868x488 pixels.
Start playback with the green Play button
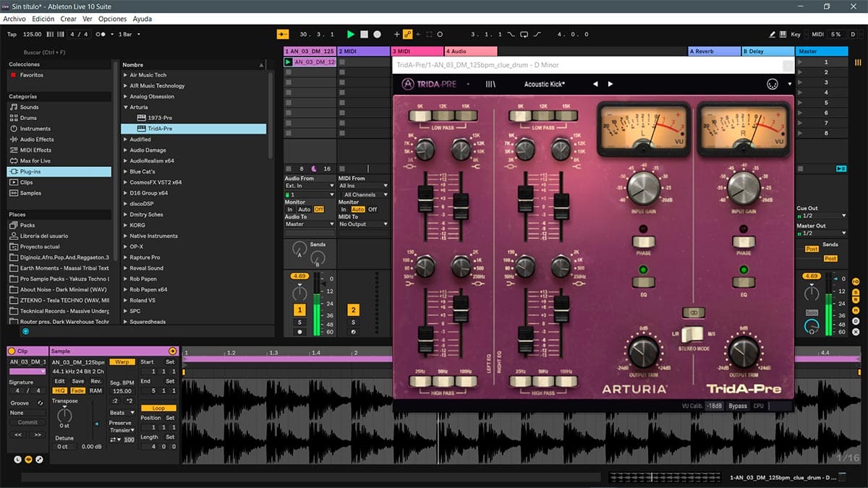pyautogui.click(x=351, y=34)
